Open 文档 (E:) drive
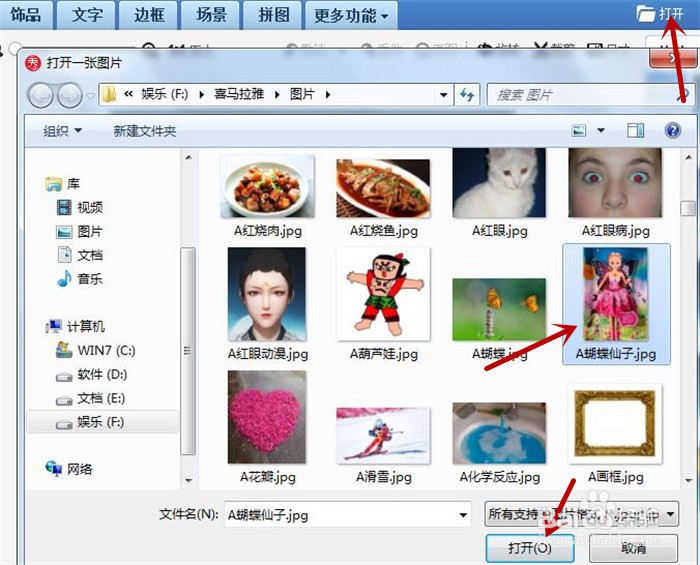This screenshot has width=700, height=565. [x=91, y=398]
